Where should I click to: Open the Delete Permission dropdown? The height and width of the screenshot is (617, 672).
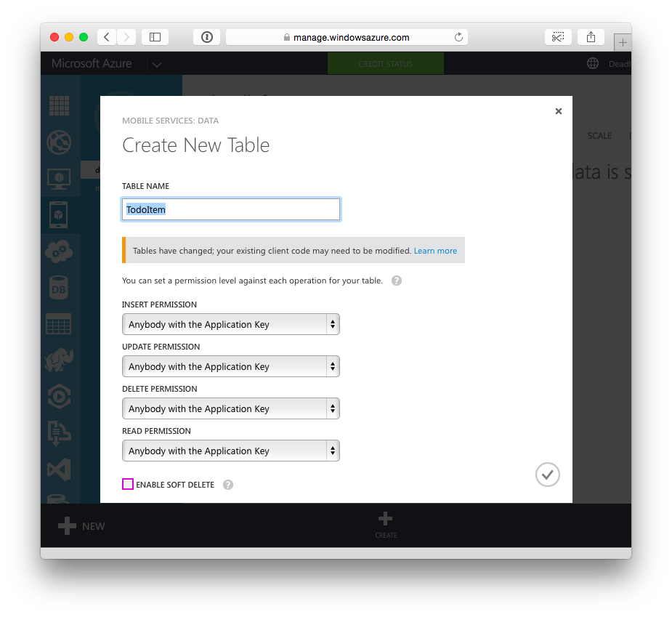[231, 408]
